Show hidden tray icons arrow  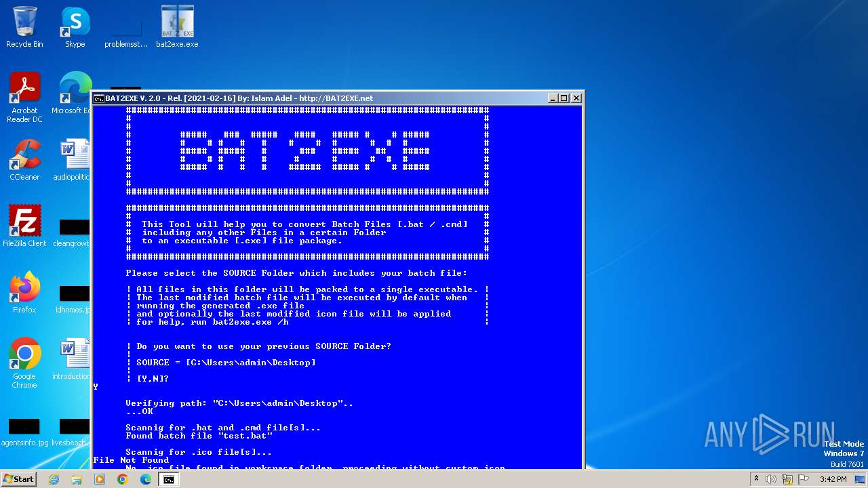tap(757, 479)
